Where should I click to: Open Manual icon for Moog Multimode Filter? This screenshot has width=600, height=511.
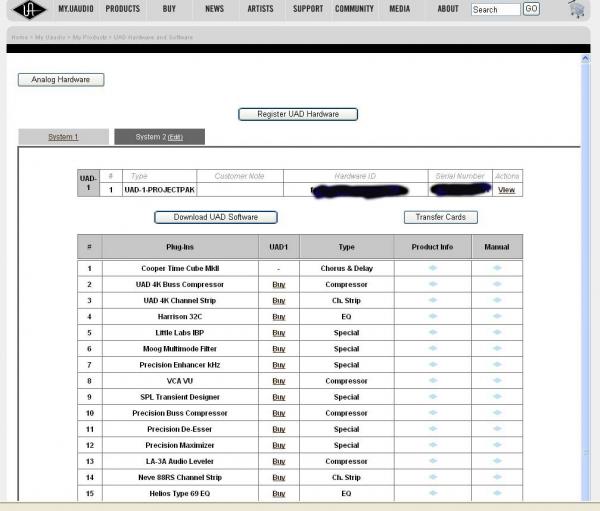497,349
